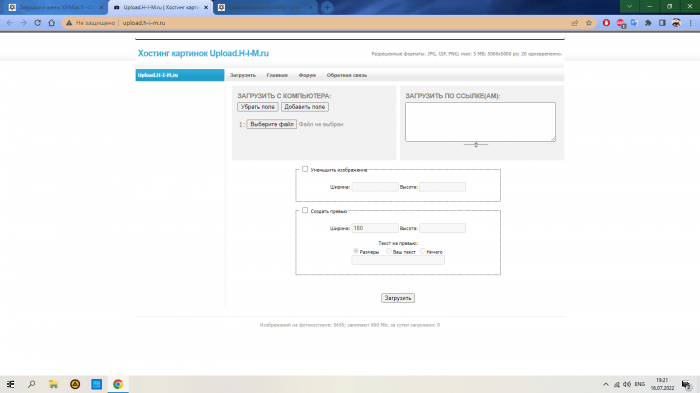This screenshot has height=393, width=700.
Task: Click the preview custom text input field
Action: [x=398, y=260]
